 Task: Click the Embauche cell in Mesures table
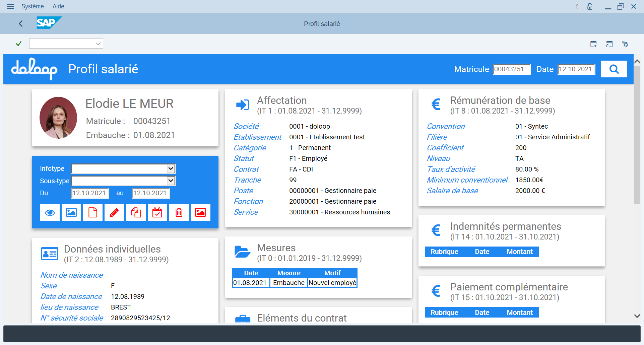click(x=289, y=283)
